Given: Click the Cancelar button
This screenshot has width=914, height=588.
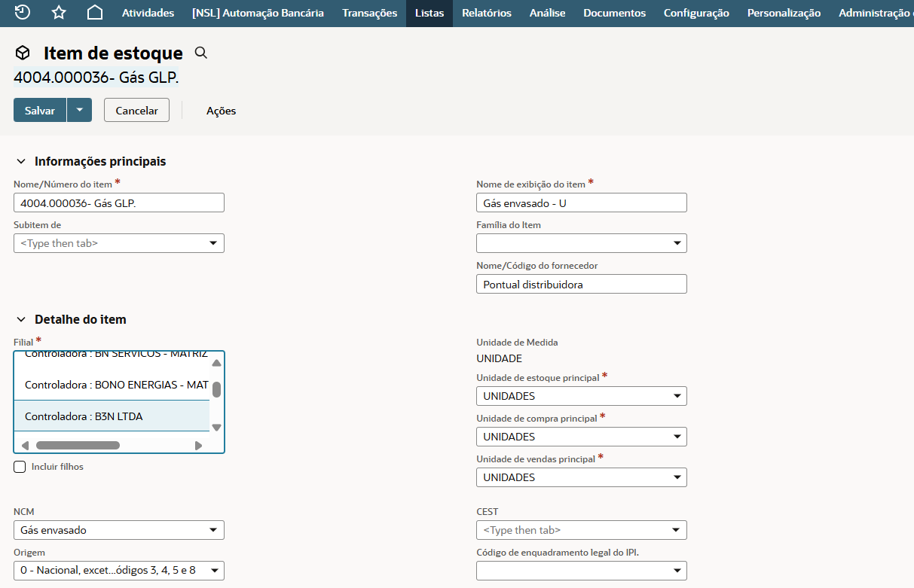Looking at the screenshot, I should [x=136, y=110].
